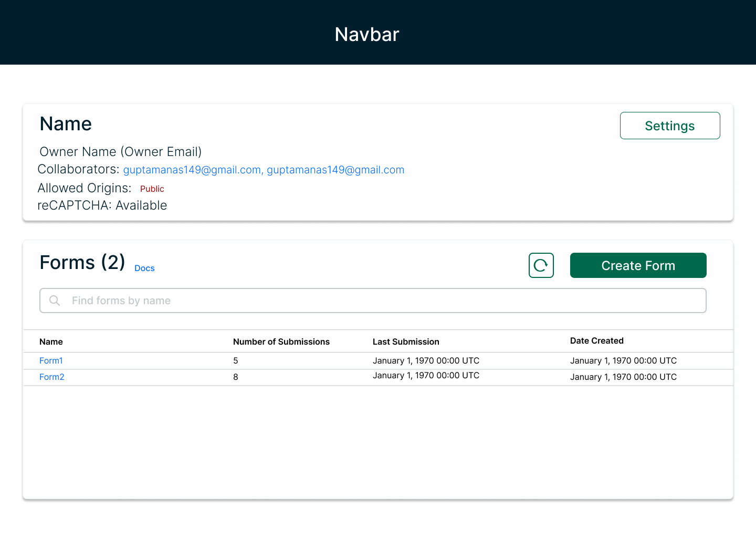This screenshot has height=538, width=756.
Task: Click the Create Form button
Action: click(x=638, y=265)
